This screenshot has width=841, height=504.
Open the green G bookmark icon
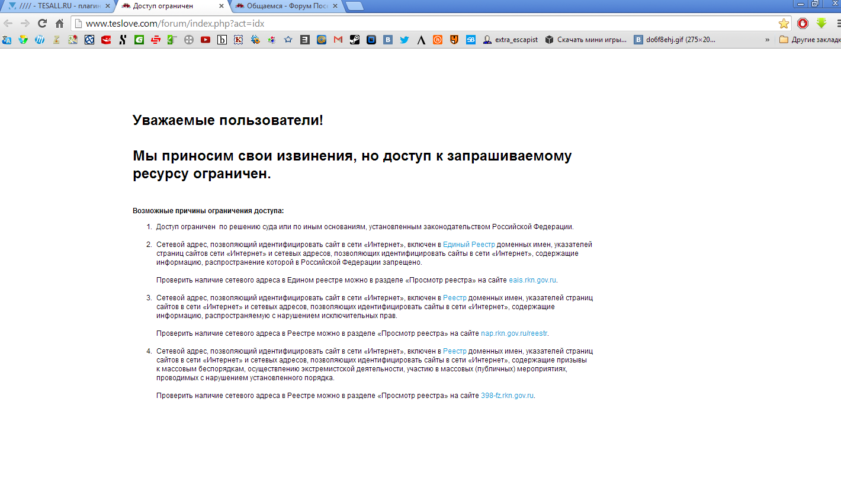[x=139, y=40]
